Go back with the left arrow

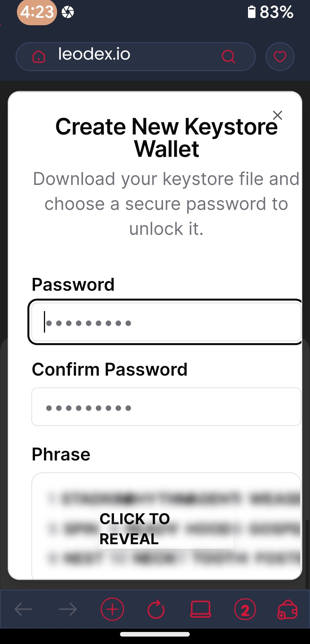point(24,609)
